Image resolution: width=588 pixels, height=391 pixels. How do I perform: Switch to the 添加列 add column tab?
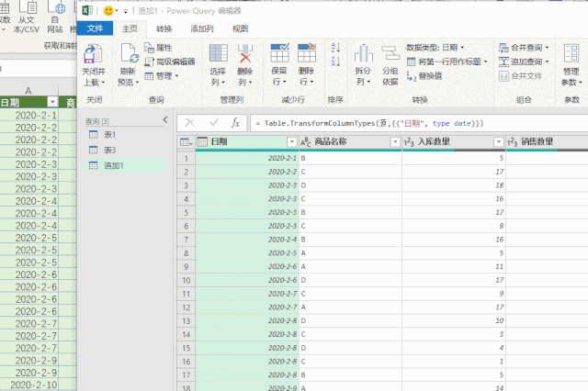[x=202, y=28]
